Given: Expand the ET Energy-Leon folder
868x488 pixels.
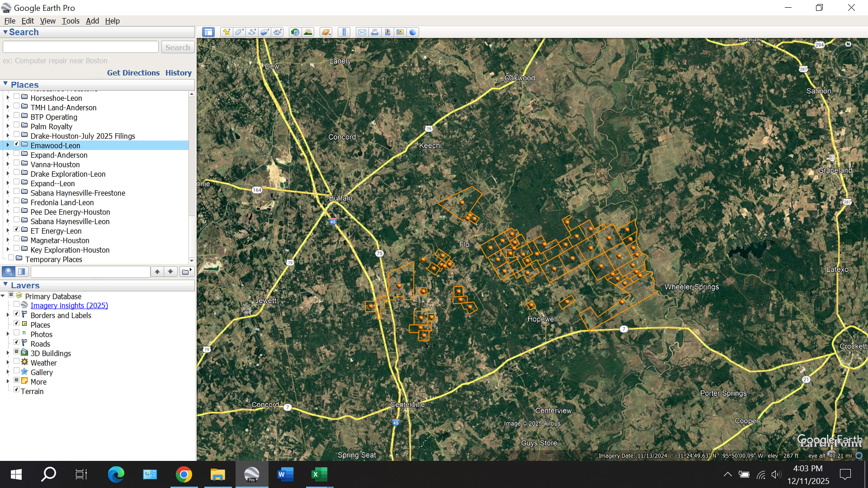Looking at the screenshot, I should [8, 231].
